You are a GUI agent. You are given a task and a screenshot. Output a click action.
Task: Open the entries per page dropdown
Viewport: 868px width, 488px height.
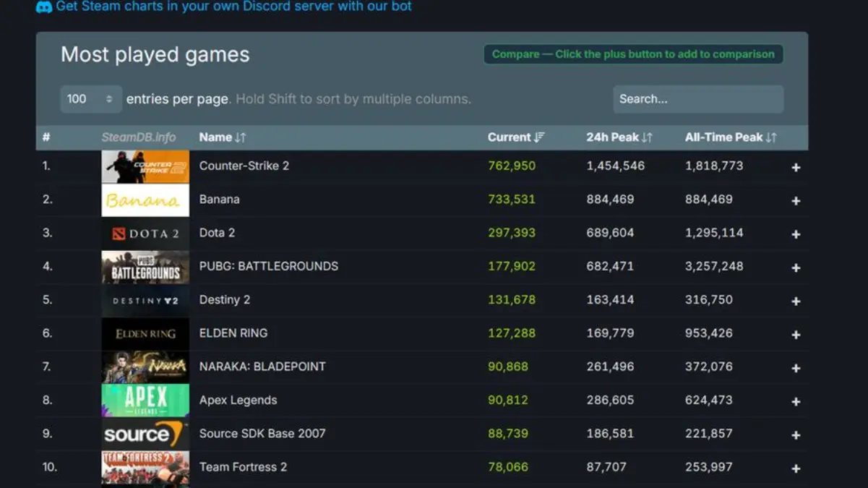coord(90,99)
